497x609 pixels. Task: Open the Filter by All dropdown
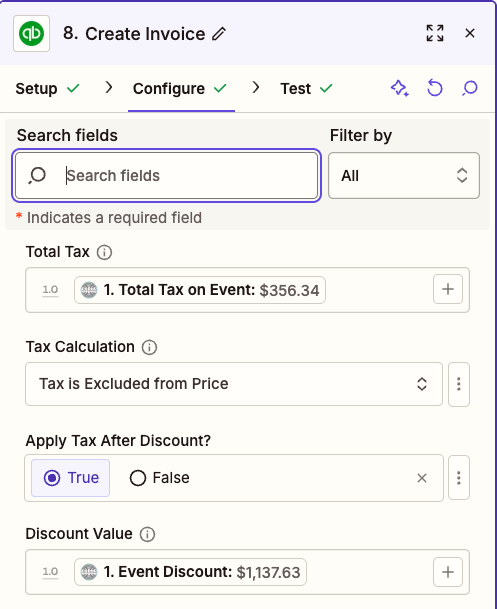tap(404, 176)
